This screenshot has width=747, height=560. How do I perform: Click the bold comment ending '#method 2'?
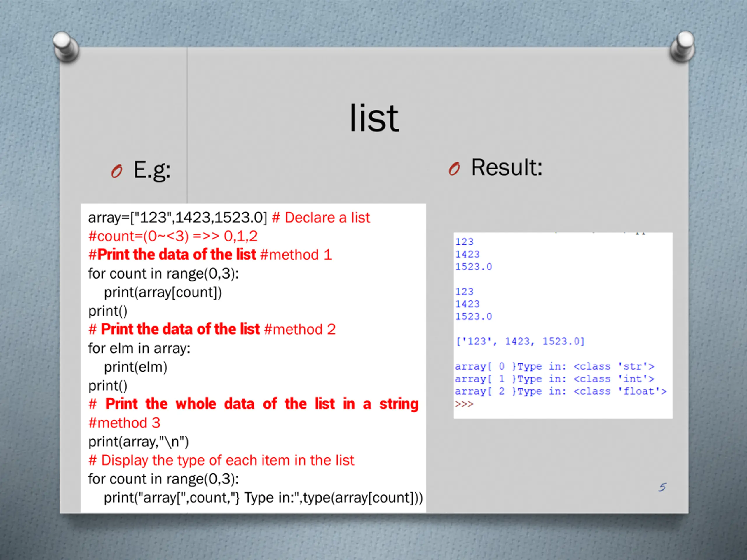tap(212, 330)
